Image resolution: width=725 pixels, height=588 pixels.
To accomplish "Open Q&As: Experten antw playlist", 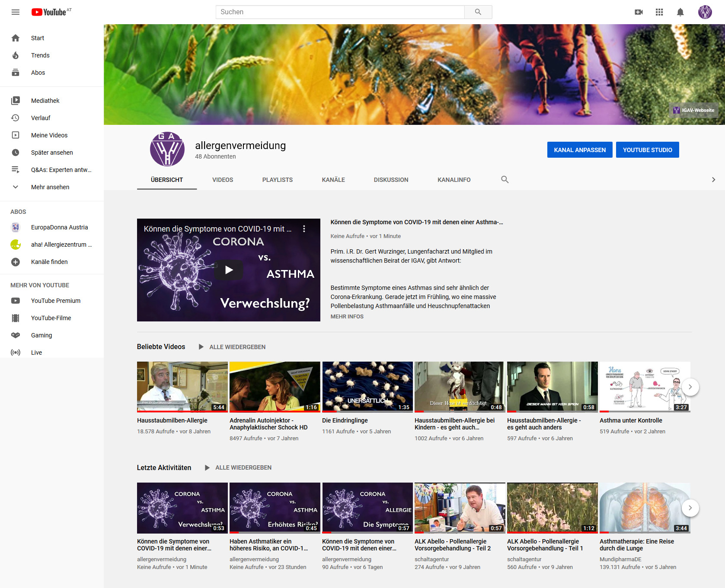I will tap(52, 170).
